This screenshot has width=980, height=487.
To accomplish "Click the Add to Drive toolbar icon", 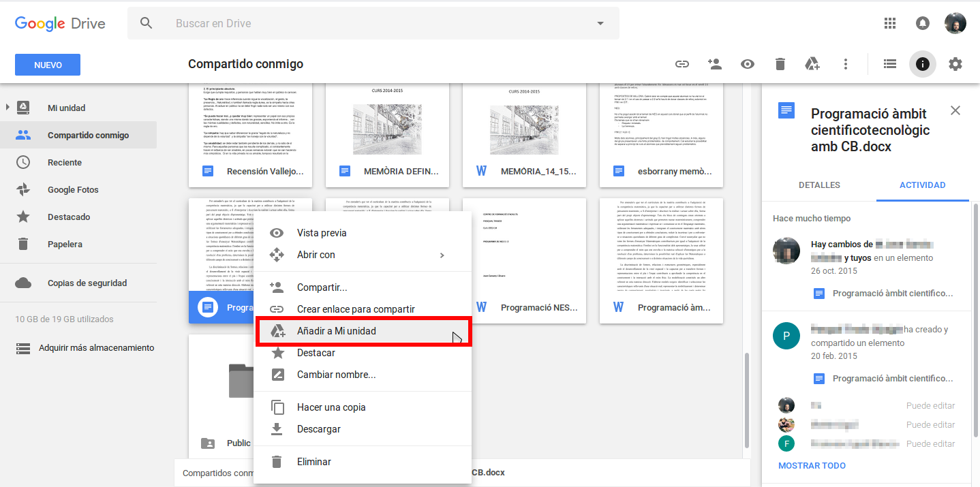I will [x=812, y=64].
